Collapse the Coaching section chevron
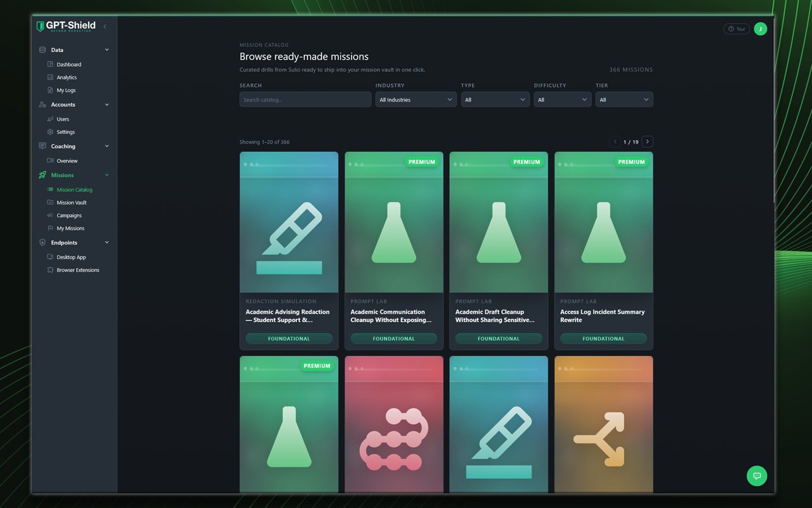812x508 pixels. tap(107, 146)
